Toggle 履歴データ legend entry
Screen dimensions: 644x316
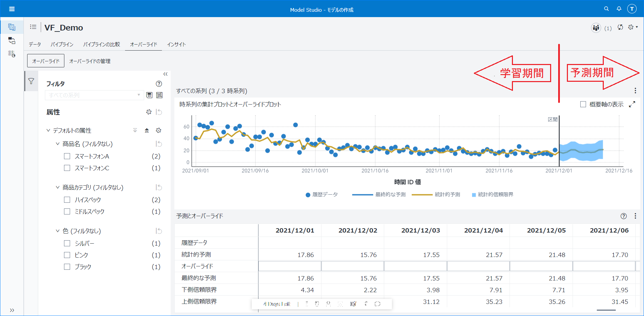point(321,195)
